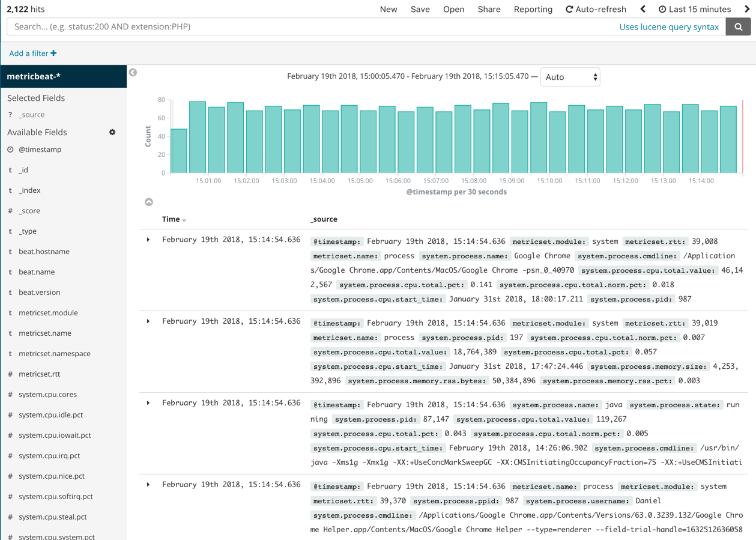756x540 pixels.
Task: Click the clock icon next to @timestamp field
Action: pyautogui.click(x=10, y=150)
